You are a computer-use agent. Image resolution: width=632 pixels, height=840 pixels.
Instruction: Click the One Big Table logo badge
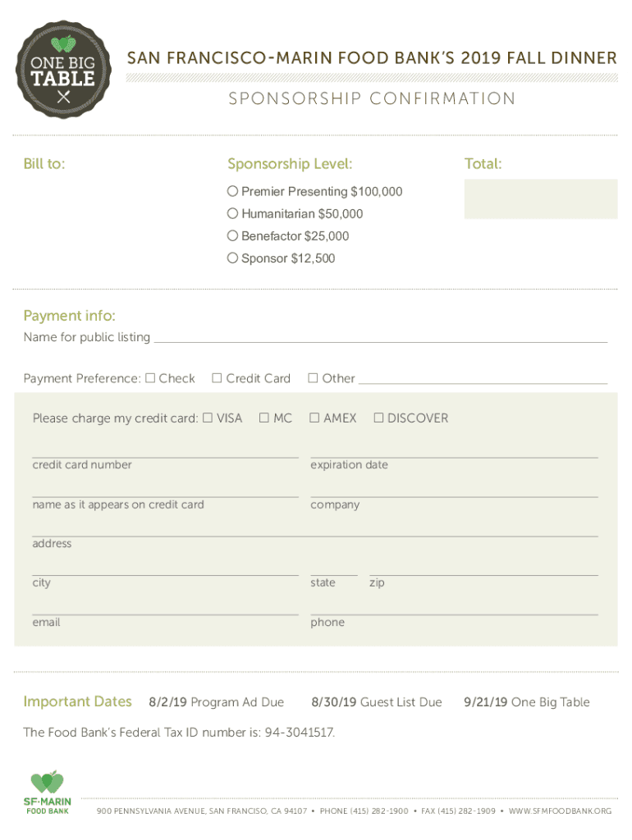click(x=63, y=70)
